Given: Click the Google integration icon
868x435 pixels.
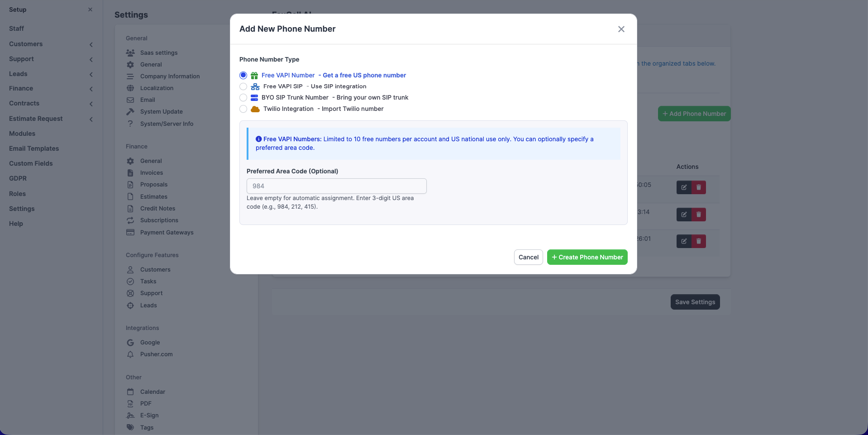Looking at the screenshot, I should 130,343.
